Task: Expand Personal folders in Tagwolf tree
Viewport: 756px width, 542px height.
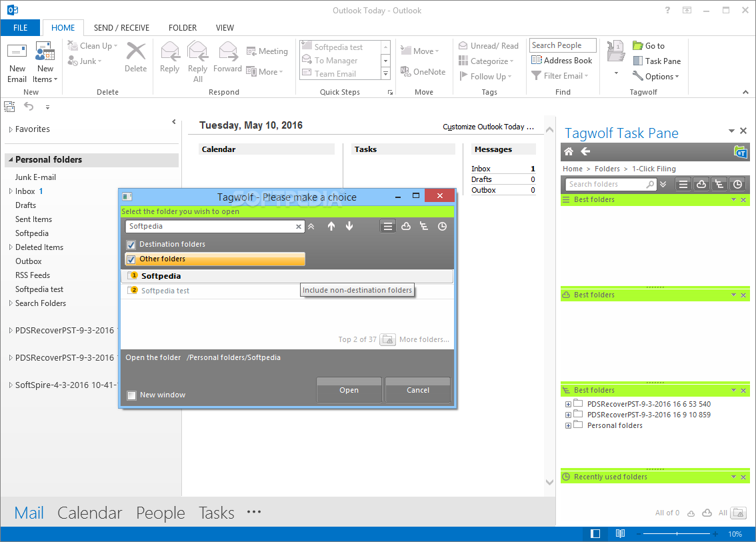Action: click(x=569, y=426)
